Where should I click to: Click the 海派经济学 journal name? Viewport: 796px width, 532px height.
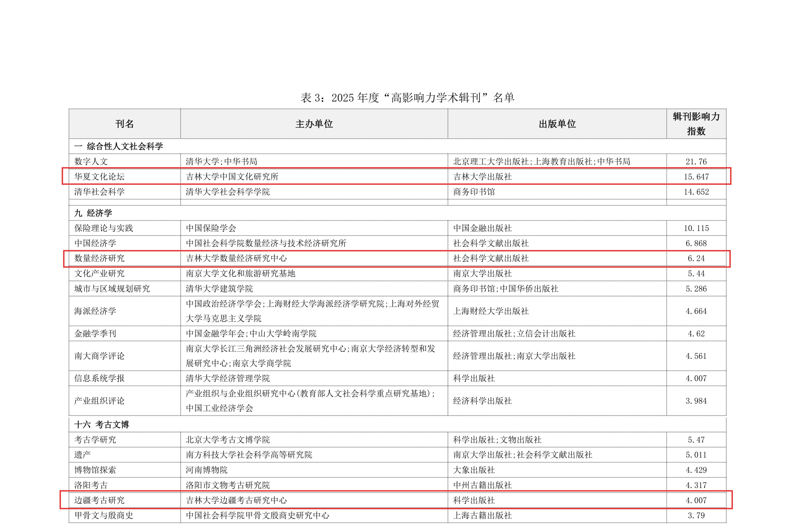pyautogui.click(x=95, y=311)
